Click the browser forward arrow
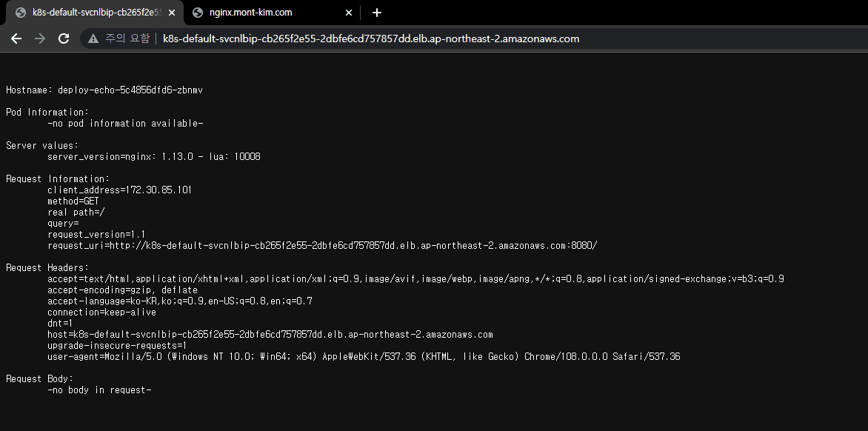 pos(40,39)
